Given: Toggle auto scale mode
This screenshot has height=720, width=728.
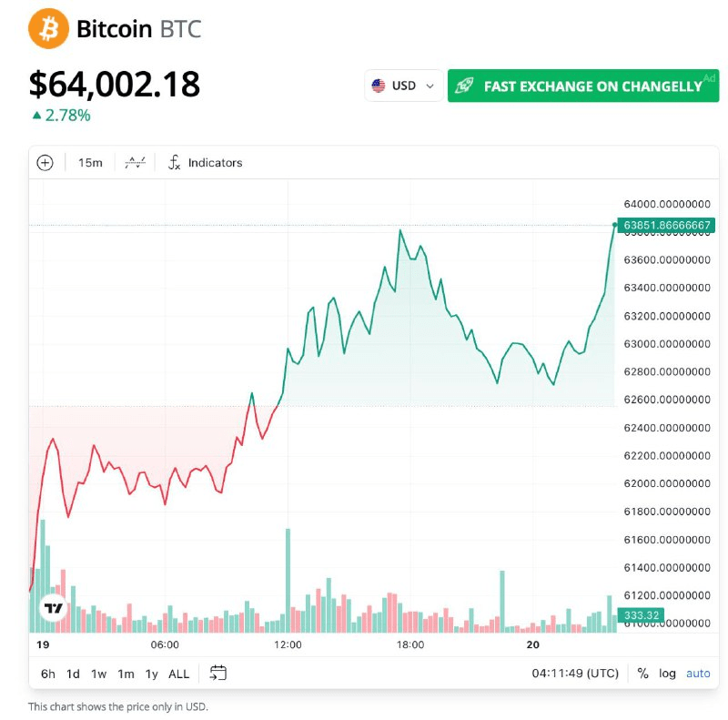Looking at the screenshot, I should (698, 674).
